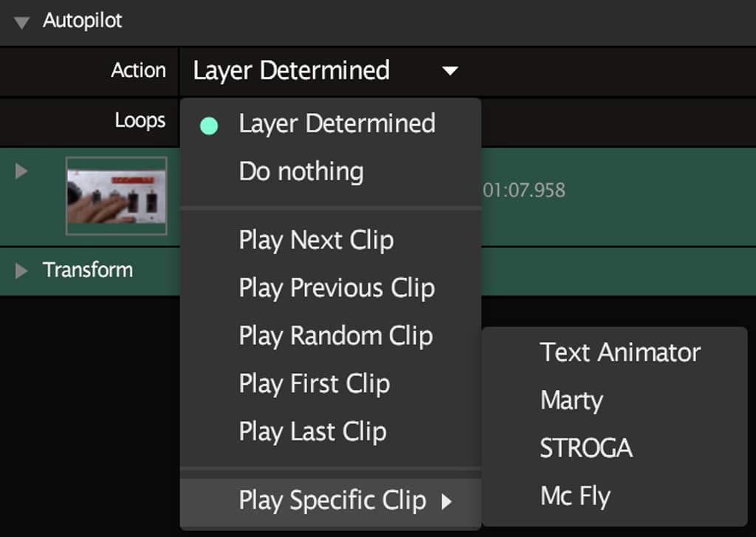Pick Play Random Clip option
Image resolution: width=756 pixels, height=537 pixels.
click(335, 336)
